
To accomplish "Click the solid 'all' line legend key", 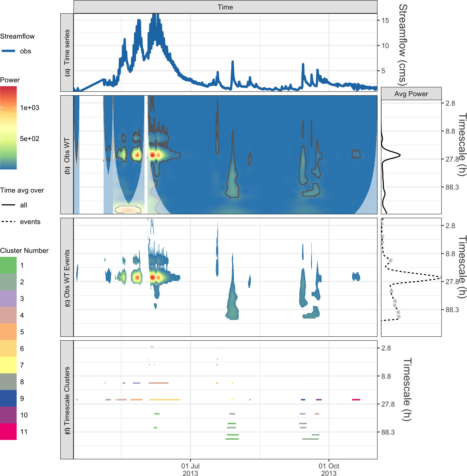I will (8, 205).
